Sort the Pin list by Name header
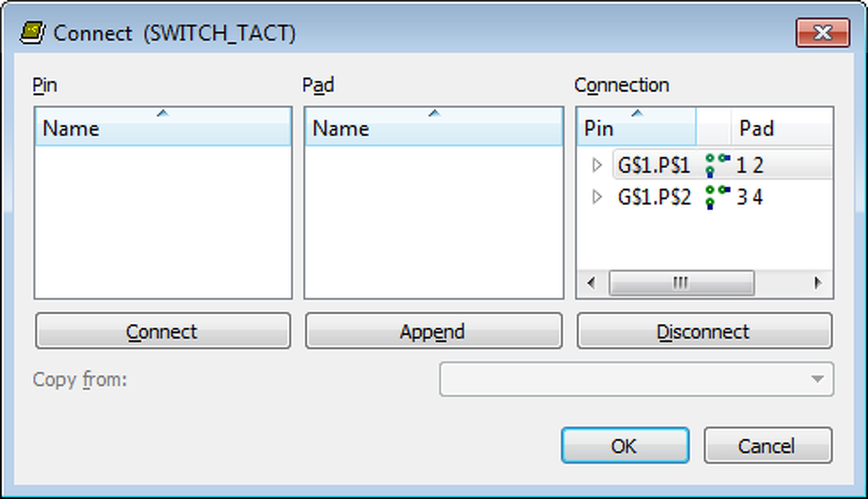Image resolution: width=868 pixels, height=499 pixels. tap(163, 128)
